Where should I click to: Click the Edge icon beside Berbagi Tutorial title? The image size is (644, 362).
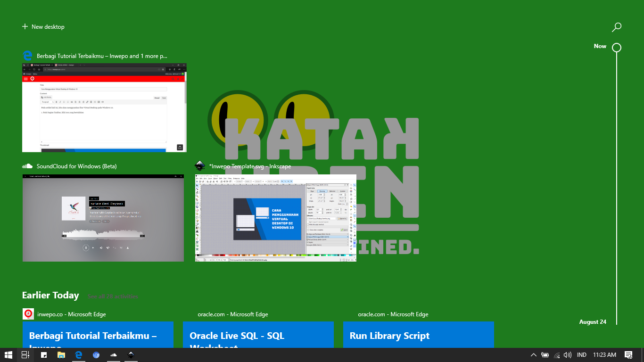[x=27, y=56]
